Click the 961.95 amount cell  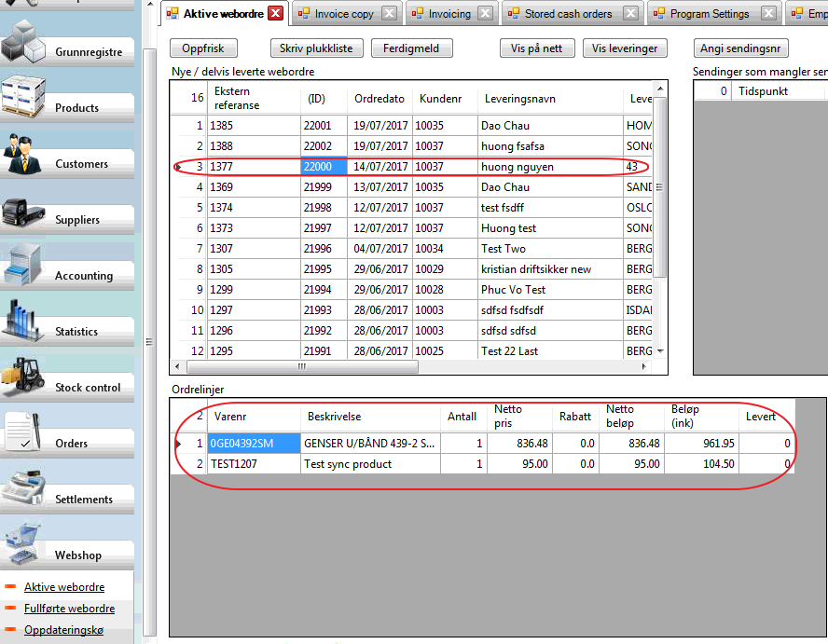[702, 444]
